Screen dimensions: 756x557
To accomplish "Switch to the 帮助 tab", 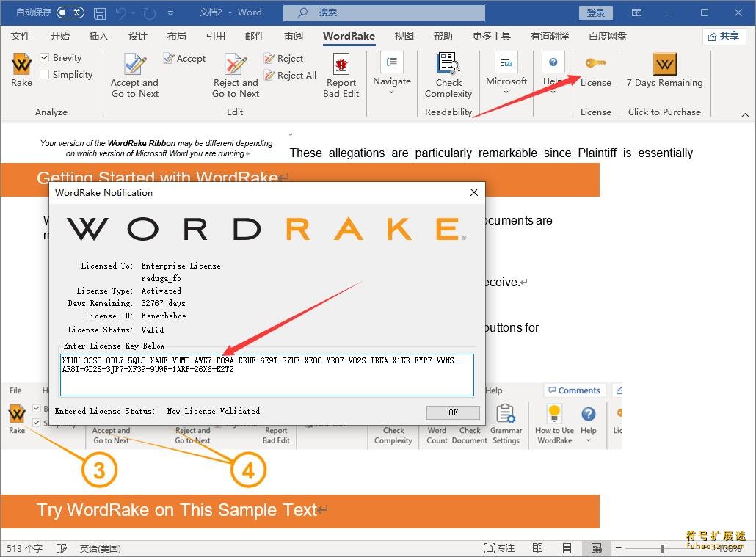I will 443,36.
